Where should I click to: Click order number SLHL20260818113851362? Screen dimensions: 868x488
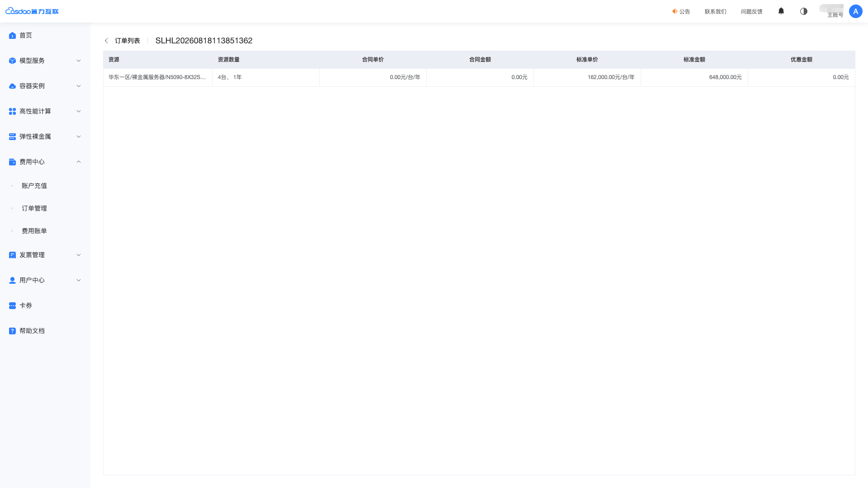(x=204, y=41)
